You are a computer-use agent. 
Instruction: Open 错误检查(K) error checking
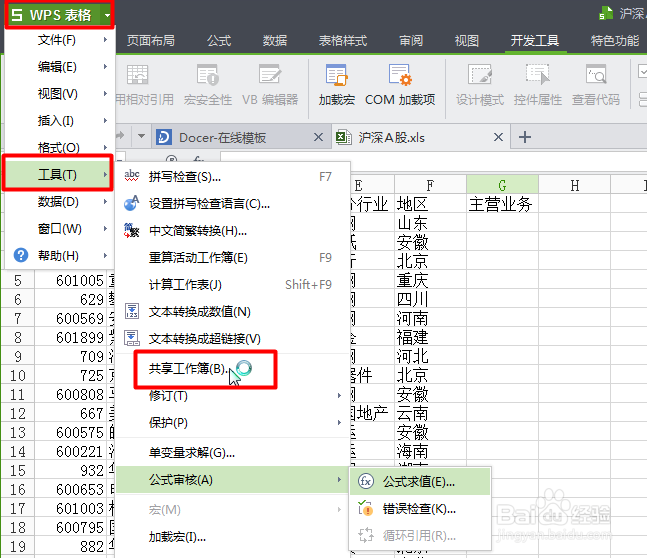pos(420,509)
